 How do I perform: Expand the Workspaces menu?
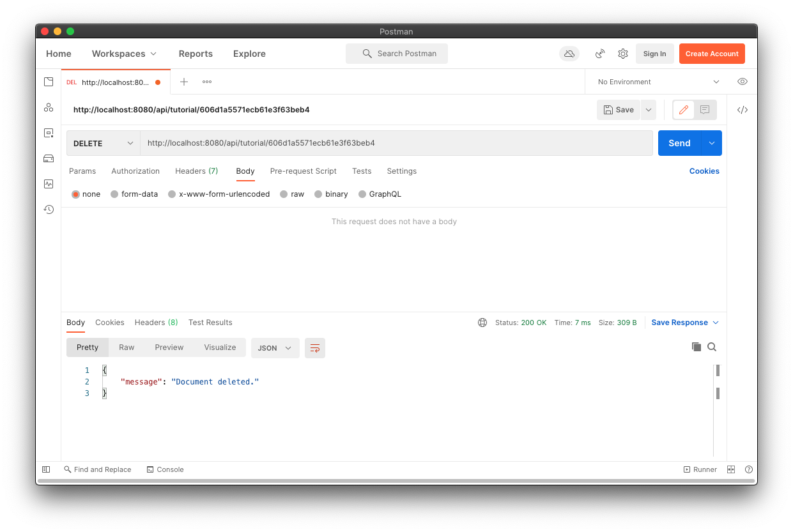124,54
